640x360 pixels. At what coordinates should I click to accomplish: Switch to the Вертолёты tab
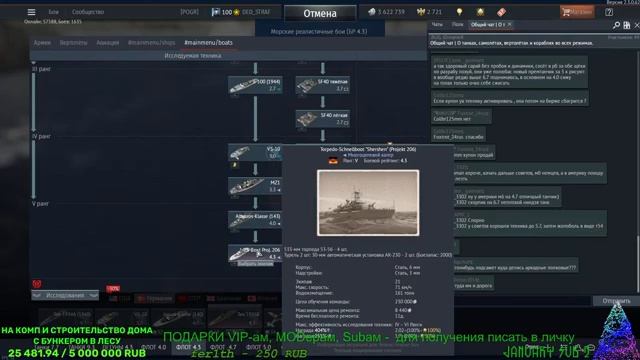(x=73, y=42)
